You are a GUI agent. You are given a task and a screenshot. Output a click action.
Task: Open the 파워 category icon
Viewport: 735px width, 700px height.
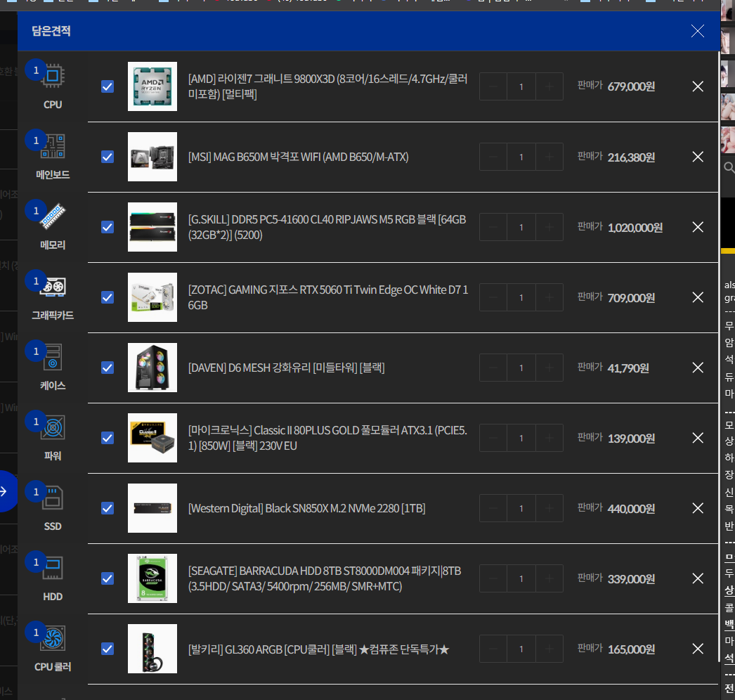click(53, 427)
